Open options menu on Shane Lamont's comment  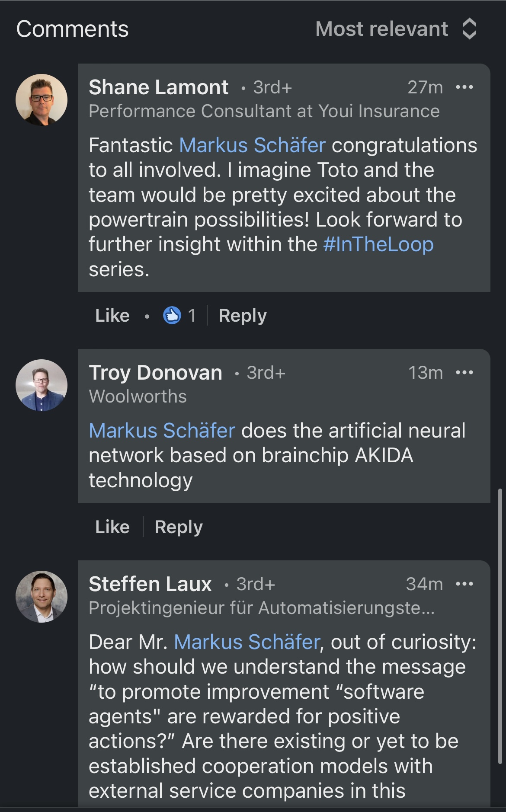(x=464, y=87)
